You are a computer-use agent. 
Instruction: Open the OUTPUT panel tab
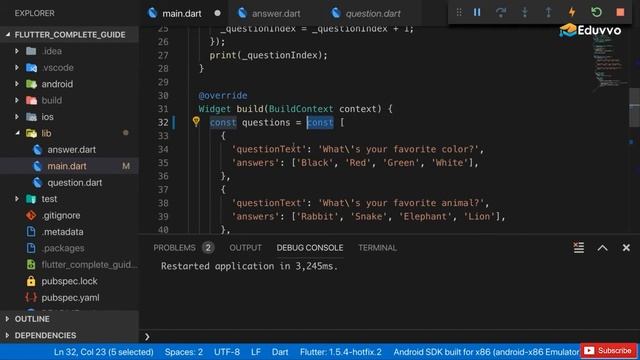click(x=245, y=248)
